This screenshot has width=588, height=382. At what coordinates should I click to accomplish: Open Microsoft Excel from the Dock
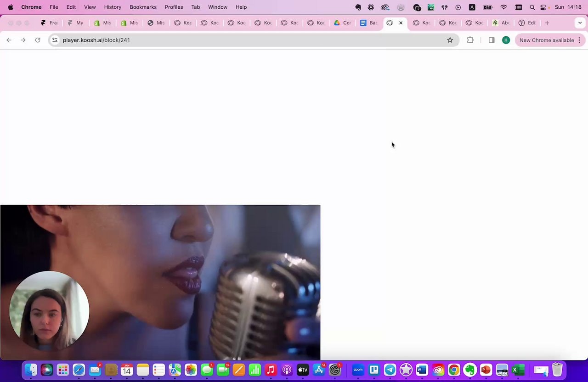[x=518, y=370]
